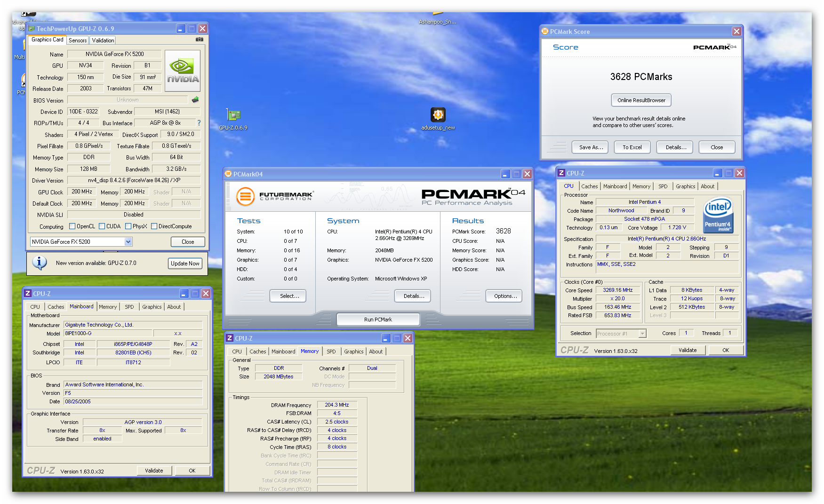
Task: Open Mainboard tab in CPU-Z Memory window
Action: [x=283, y=352]
